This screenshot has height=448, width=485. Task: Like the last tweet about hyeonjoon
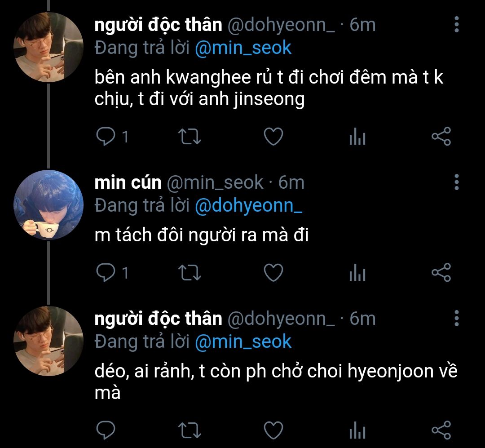273,430
